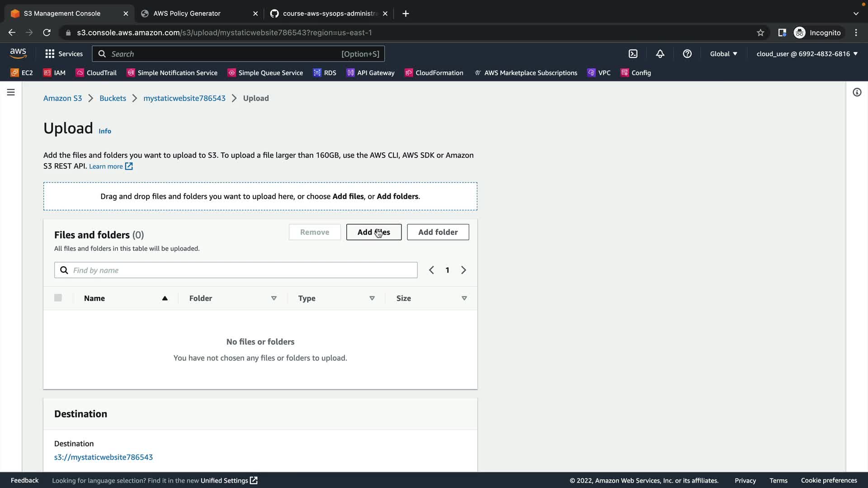Tick the select-all checkbox in table header
The height and width of the screenshot is (488, 868).
[58, 298]
